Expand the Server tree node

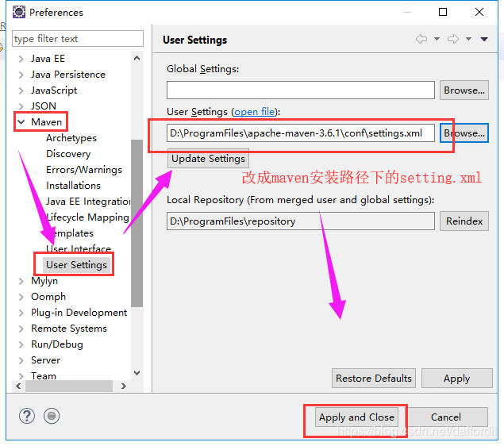[21, 360]
